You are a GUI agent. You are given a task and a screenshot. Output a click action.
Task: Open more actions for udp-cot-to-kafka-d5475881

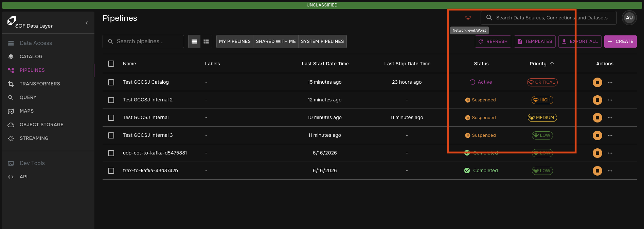[610, 153]
